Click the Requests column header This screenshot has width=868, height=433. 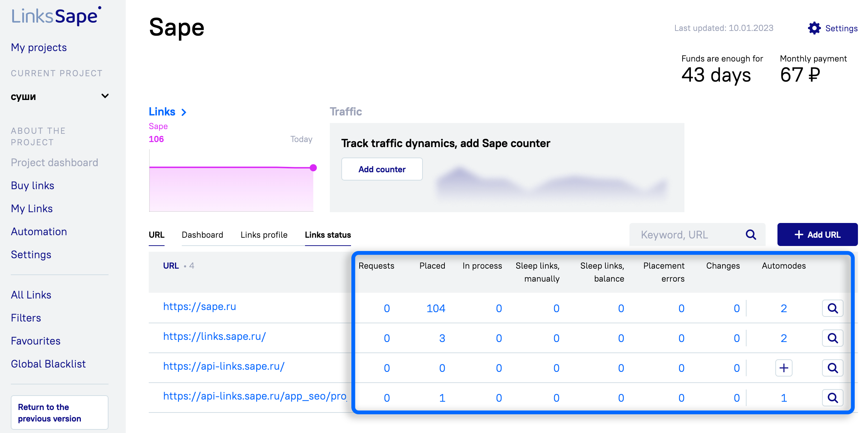(x=376, y=266)
